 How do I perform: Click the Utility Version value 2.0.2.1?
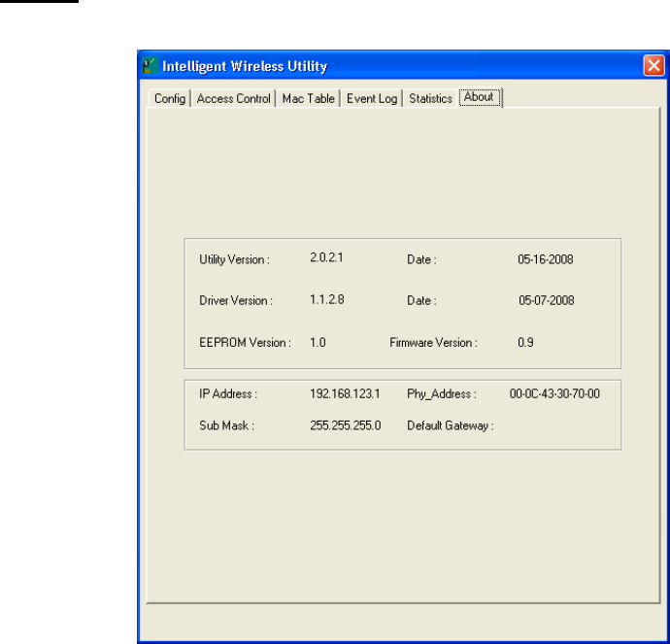(x=326, y=257)
